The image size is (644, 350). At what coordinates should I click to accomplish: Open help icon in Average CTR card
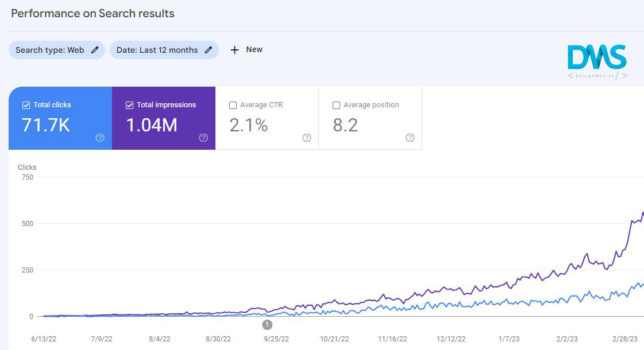(307, 138)
